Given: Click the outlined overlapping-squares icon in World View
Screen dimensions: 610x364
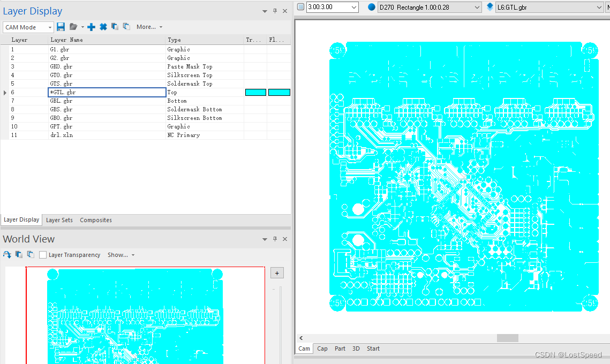Looking at the screenshot, I should point(31,255).
